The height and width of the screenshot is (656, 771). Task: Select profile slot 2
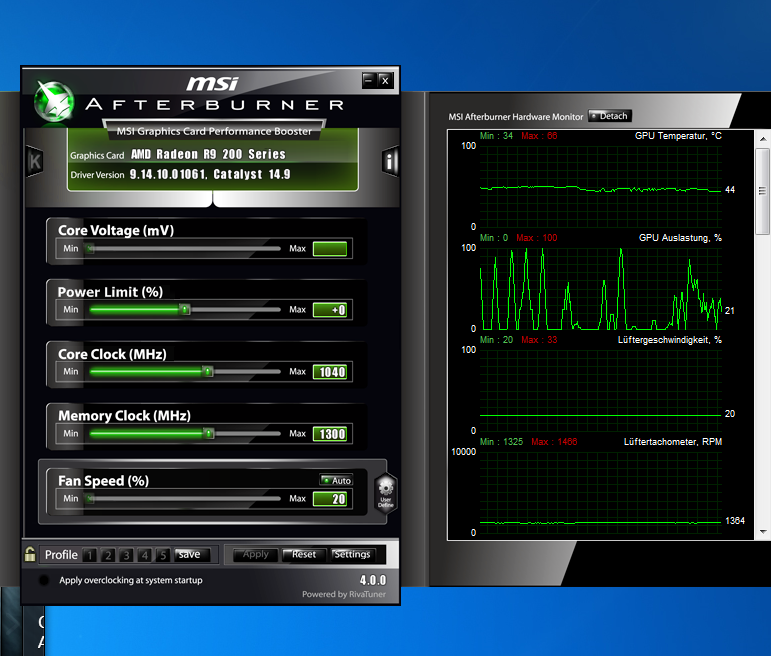pos(108,555)
